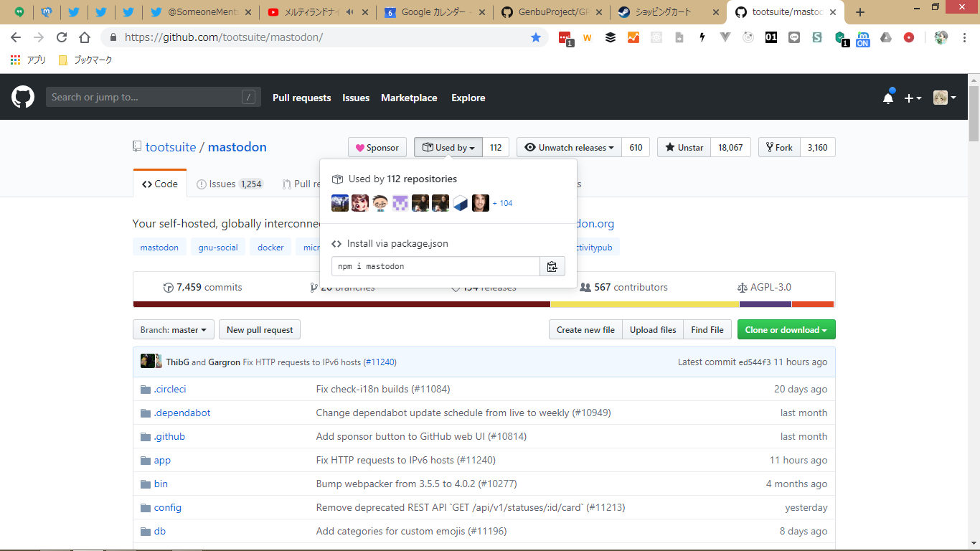The width and height of the screenshot is (980, 551).
Task: Collapse the Used by dropdown
Action: point(448,147)
